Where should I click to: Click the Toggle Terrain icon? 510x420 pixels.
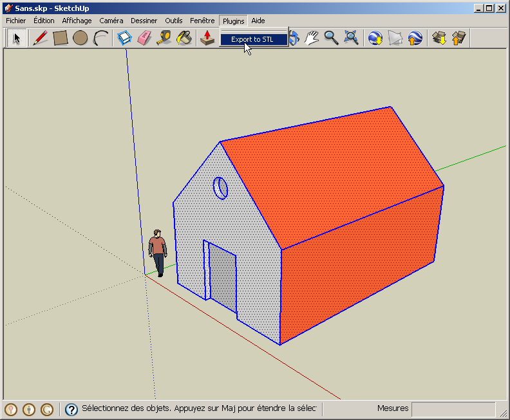[x=395, y=38]
